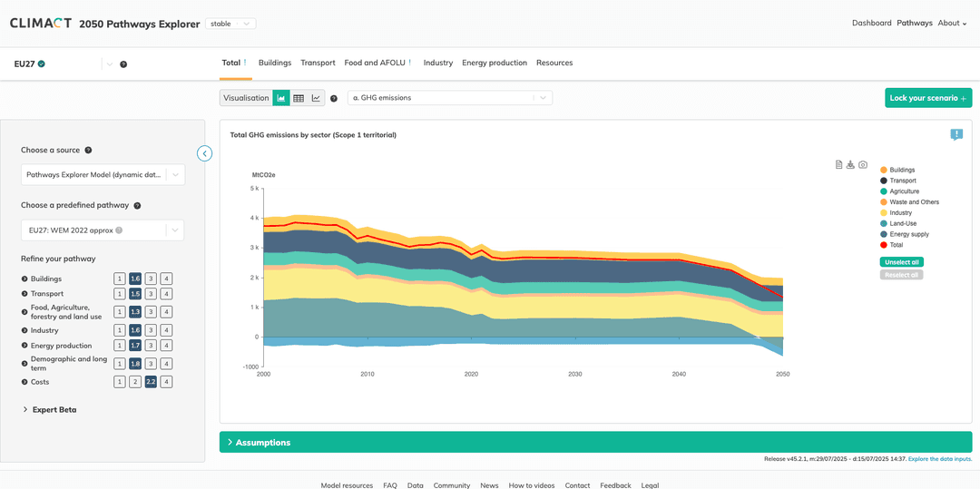The width and height of the screenshot is (980, 489).
Task: Open the blue alert message icon
Action: click(x=956, y=134)
